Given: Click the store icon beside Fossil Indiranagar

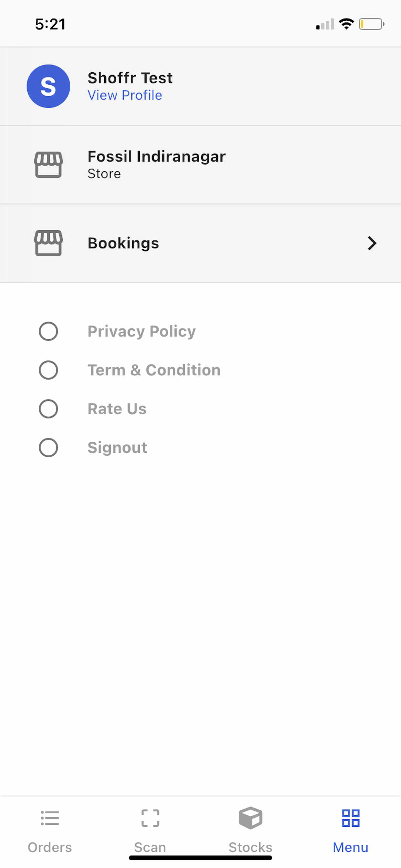Looking at the screenshot, I should [x=48, y=164].
